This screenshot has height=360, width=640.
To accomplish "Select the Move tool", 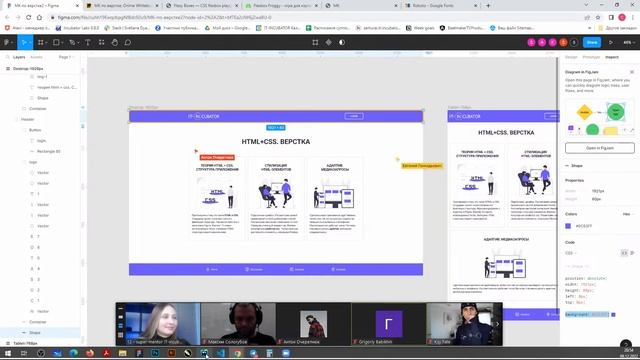I will click(24, 42).
